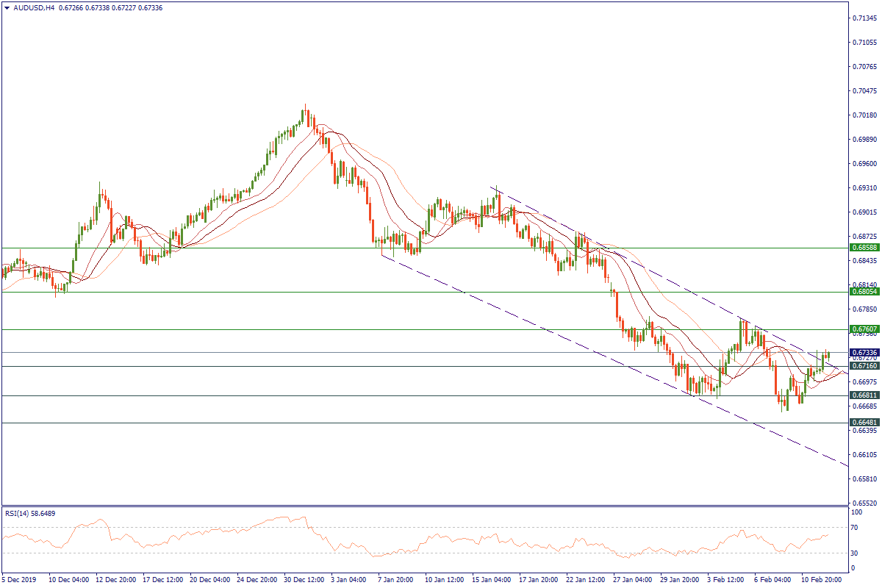Open the dropdown arrow beside AUDUSD,H4
The width and height of the screenshot is (882, 588).
click(x=7, y=7)
